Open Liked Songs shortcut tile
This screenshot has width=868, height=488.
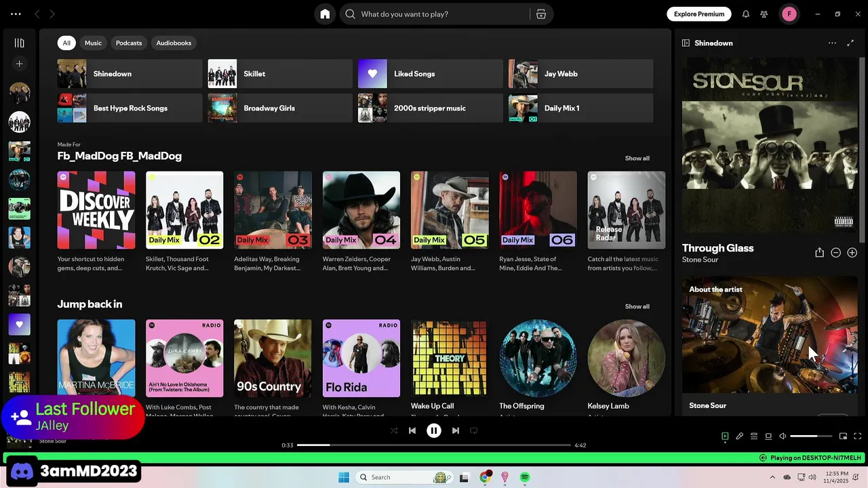(x=431, y=74)
